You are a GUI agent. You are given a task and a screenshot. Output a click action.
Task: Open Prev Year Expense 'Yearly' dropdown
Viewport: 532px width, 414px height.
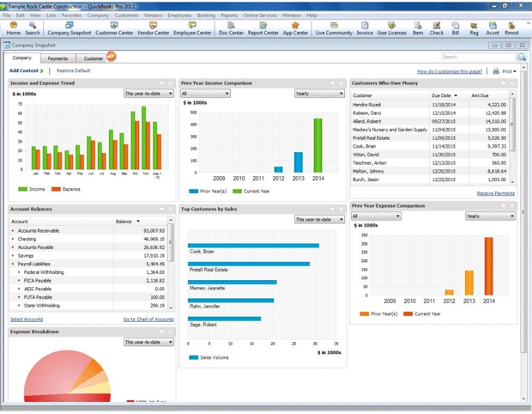[490, 216]
